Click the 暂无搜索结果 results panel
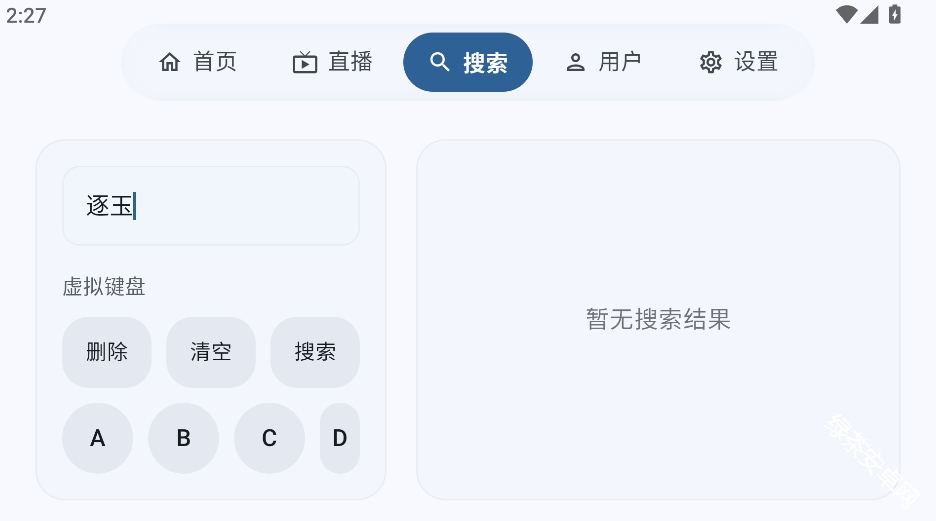936x521 pixels. (x=658, y=320)
